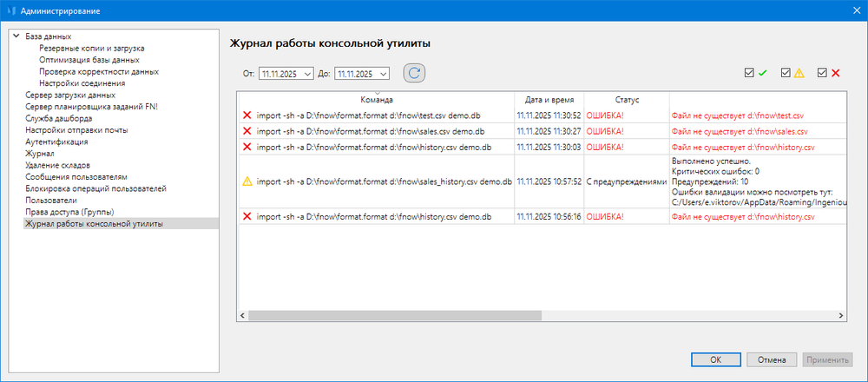Click the horizontal scrollbar of log table
This screenshot has height=382, width=868.
click(x=391, y=316)
